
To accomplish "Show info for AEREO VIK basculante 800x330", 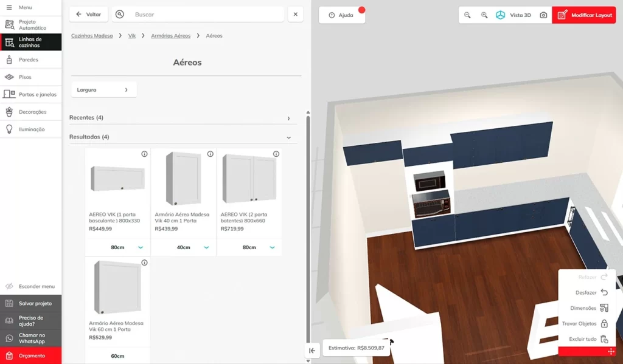I will point(144,154).
